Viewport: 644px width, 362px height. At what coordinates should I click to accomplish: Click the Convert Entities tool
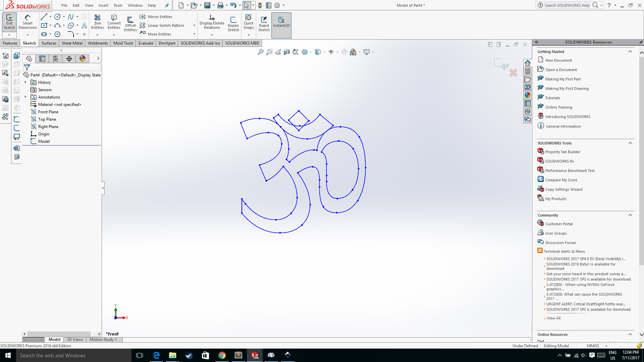tap(114, 22)
